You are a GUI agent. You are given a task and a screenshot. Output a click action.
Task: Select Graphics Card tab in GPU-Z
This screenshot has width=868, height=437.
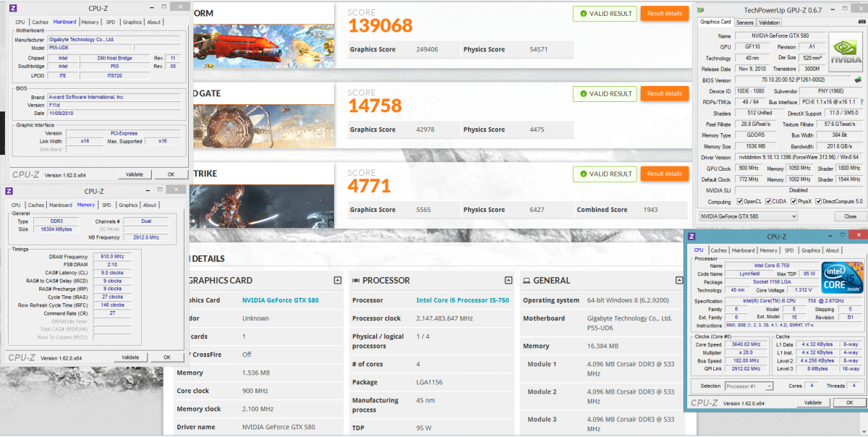pyautogui.click(x=716, y=22)
